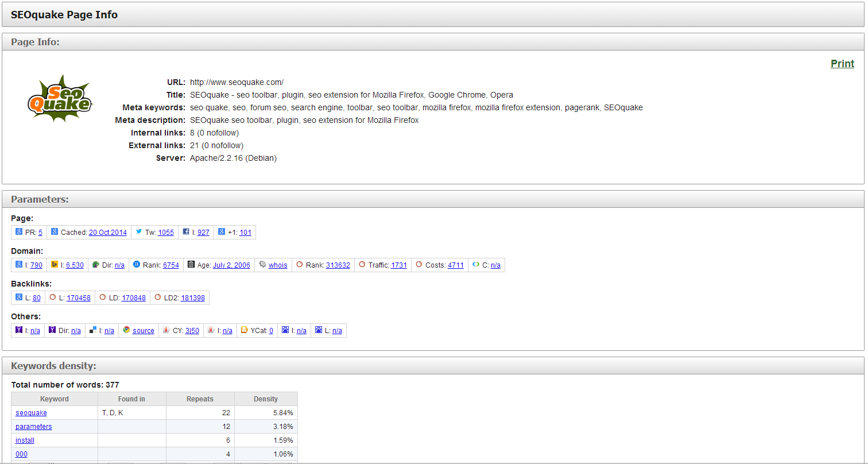Open the Cached date 20 Oct 2014 link
868x464 pixels.
click(108, 233)
